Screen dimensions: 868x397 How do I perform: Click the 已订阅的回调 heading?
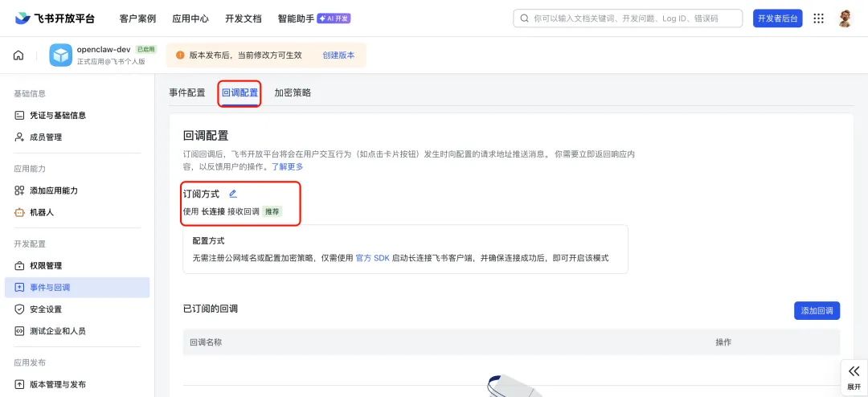(211, 309)
